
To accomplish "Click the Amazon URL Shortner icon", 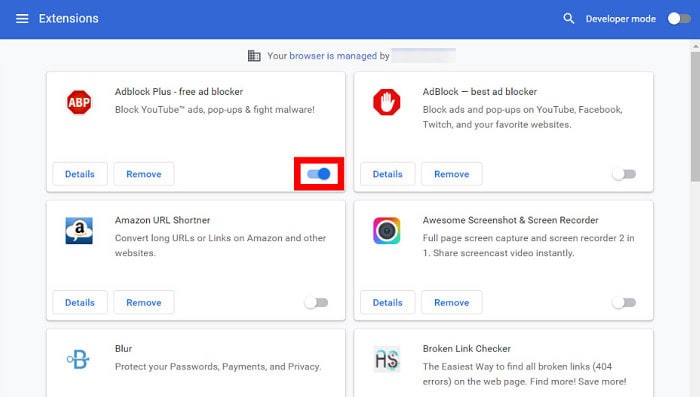I will coord(79,230).
